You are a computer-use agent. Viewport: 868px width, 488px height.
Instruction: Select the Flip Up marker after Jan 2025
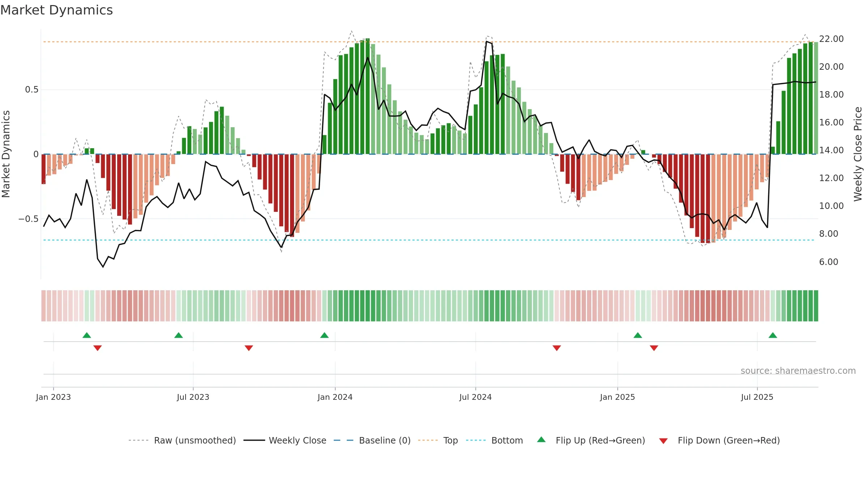(x=638, y=335)
